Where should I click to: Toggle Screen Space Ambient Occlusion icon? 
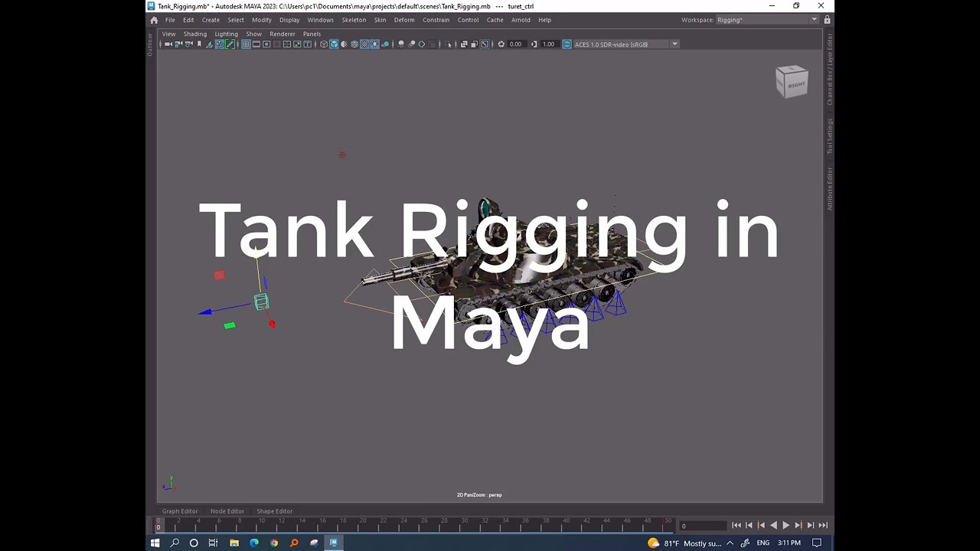(401, 44)
